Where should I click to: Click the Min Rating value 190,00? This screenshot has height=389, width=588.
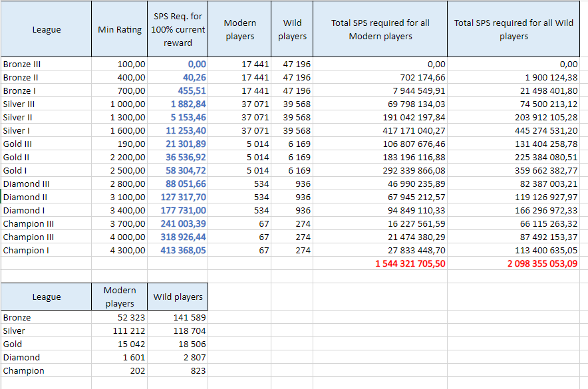pyautogui.click(x=120, y=144)
